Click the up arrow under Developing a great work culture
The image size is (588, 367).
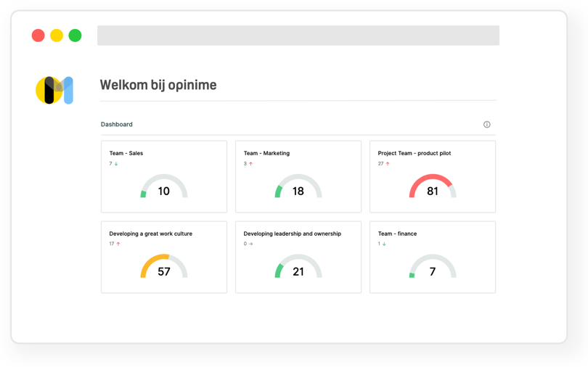pos(118,244)
